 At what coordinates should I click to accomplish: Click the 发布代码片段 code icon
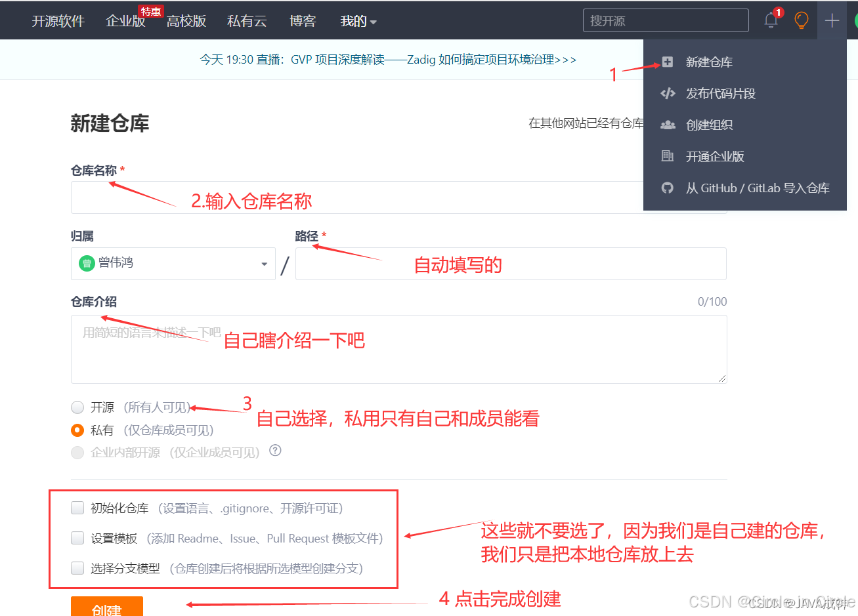click(x=668, y=93)
